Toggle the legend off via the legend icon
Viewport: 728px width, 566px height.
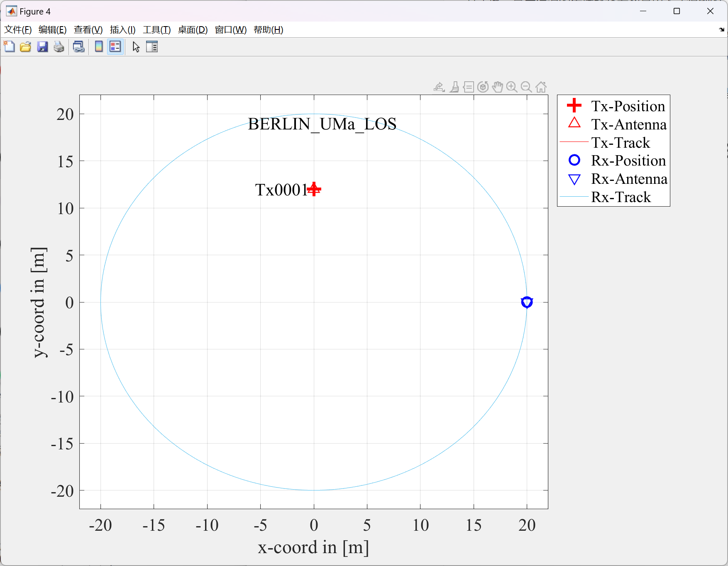point(115,46)
